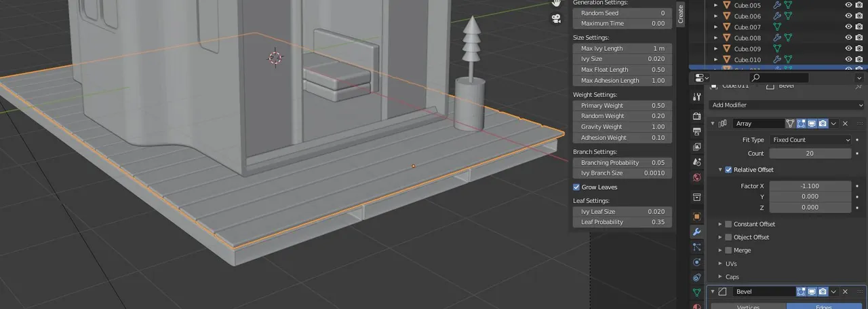
Task: Hide Cube.008 in viewport with eye icon
Action: pyautogui.click(x=848, y=37)
